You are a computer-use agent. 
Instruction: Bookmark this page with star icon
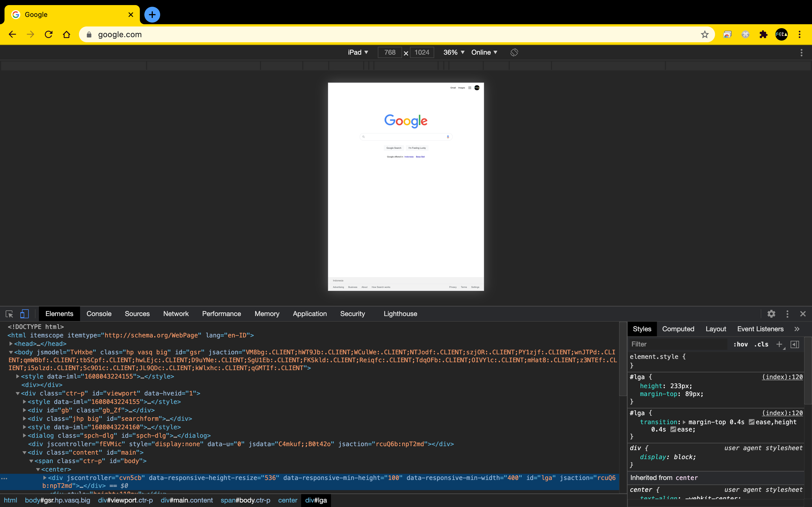[x=705, y=35]
